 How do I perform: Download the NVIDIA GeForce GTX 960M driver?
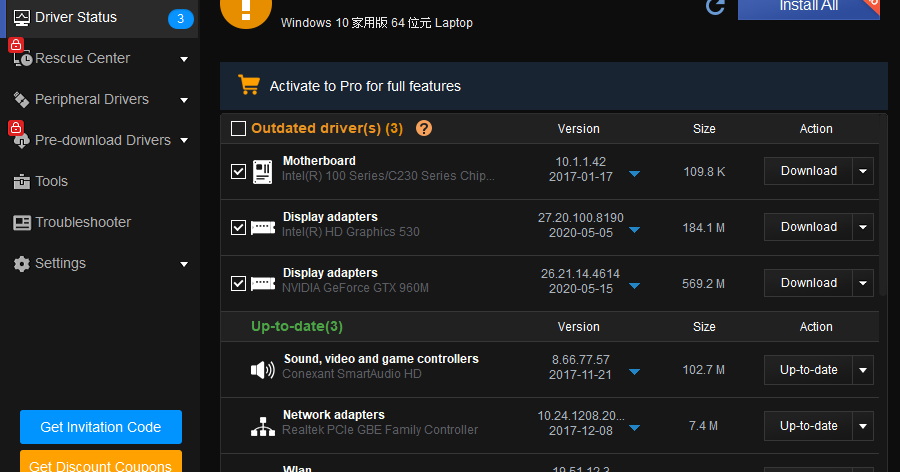pyautogui.click(x=808, y=283)
